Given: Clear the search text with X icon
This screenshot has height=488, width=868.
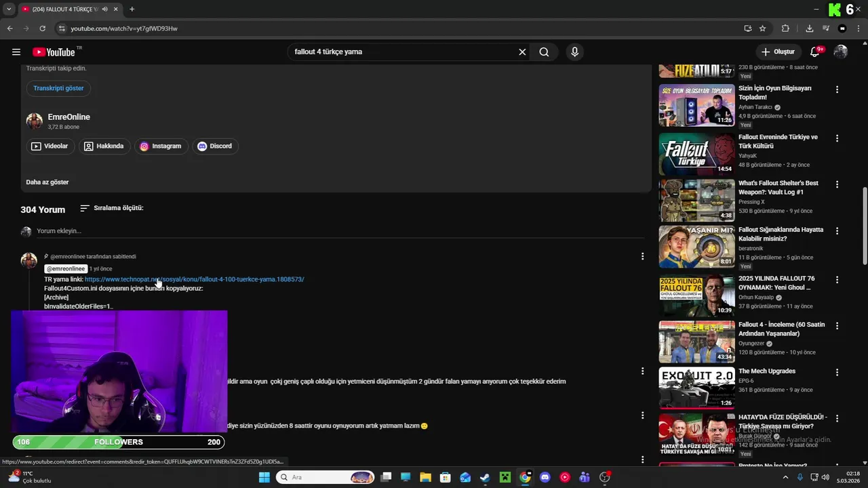Looking at the screenshot, I should coord(522,52).
